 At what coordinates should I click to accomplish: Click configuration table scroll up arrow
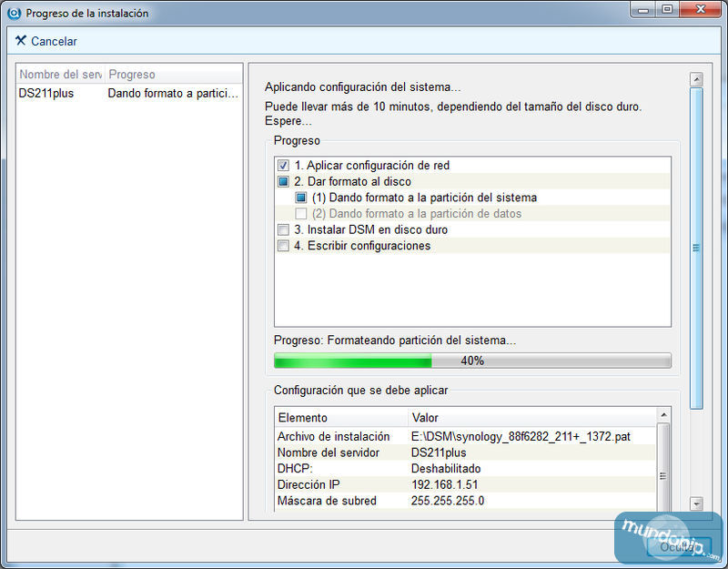tap(663, 415)
